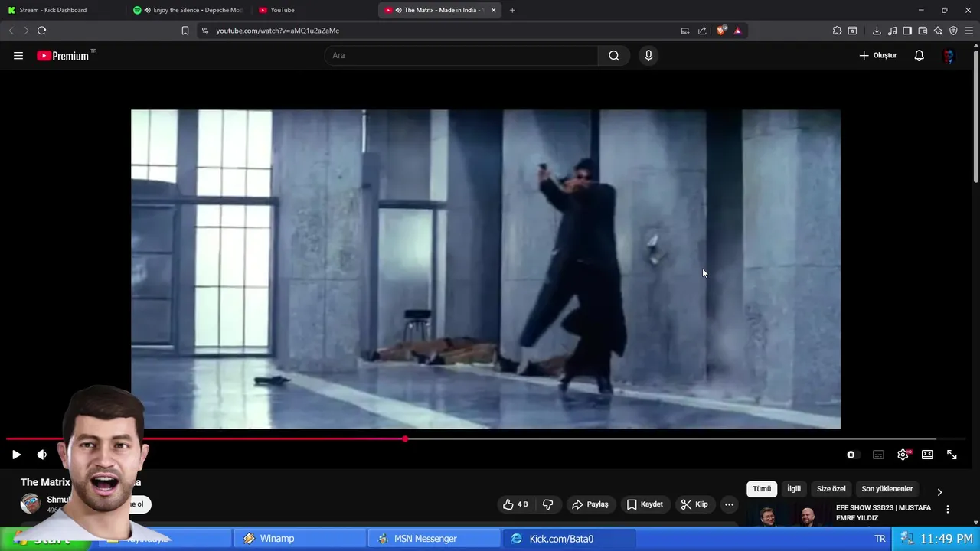Create a clip with Klip button
Image resolution: width=980 pixels, height=551 pixels.
coord(694,504)
